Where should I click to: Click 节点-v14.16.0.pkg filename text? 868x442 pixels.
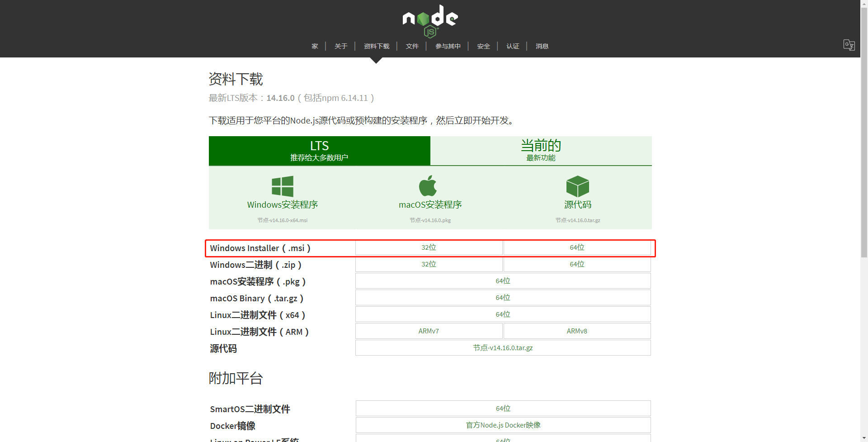430,220
